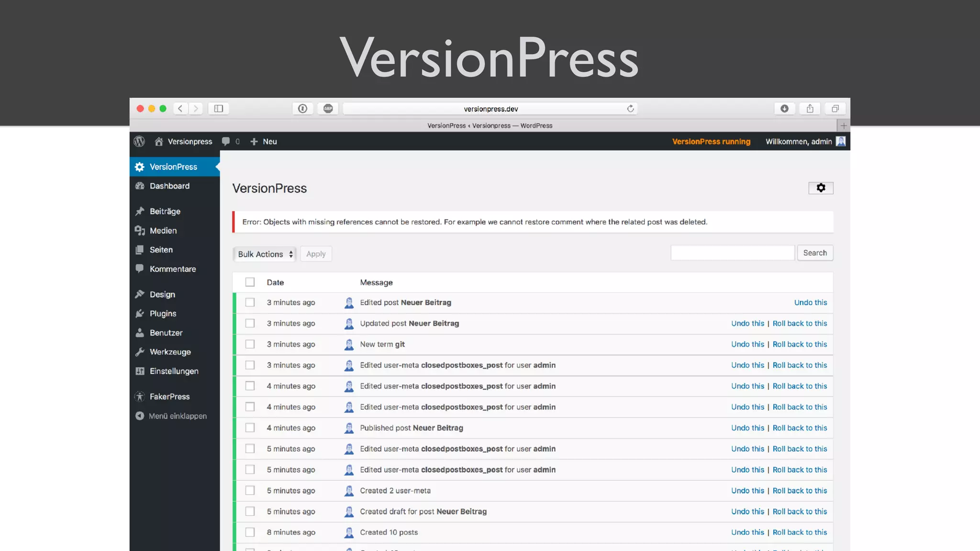Click the Message column header

pyautogui.click(x=376, y=282)
